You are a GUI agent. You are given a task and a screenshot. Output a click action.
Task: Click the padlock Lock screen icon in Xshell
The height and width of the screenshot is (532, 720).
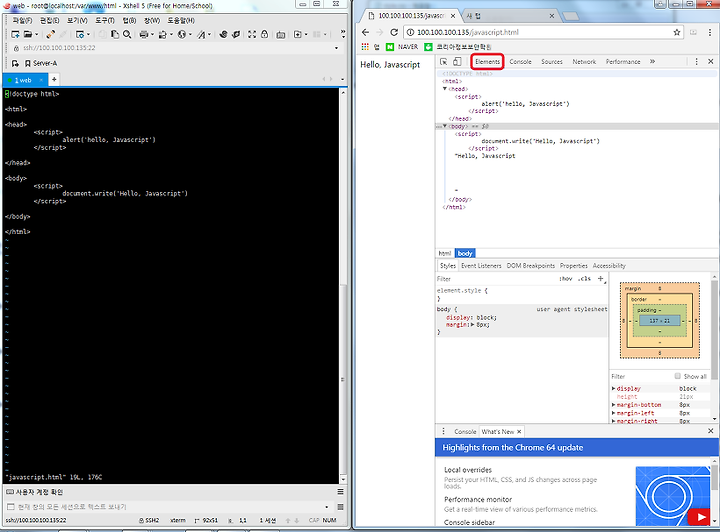pyautogui.click(x=264, y=34)
